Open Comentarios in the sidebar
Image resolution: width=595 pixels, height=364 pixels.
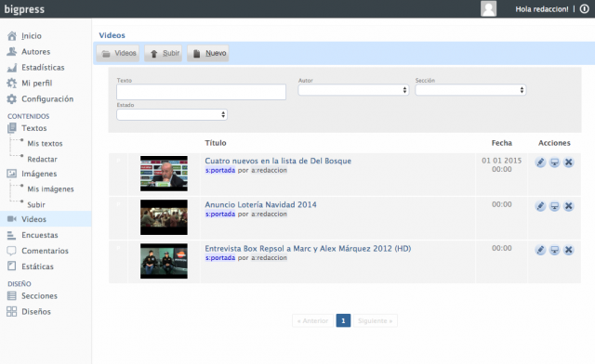pyautogui.click(x=46, y=251)
